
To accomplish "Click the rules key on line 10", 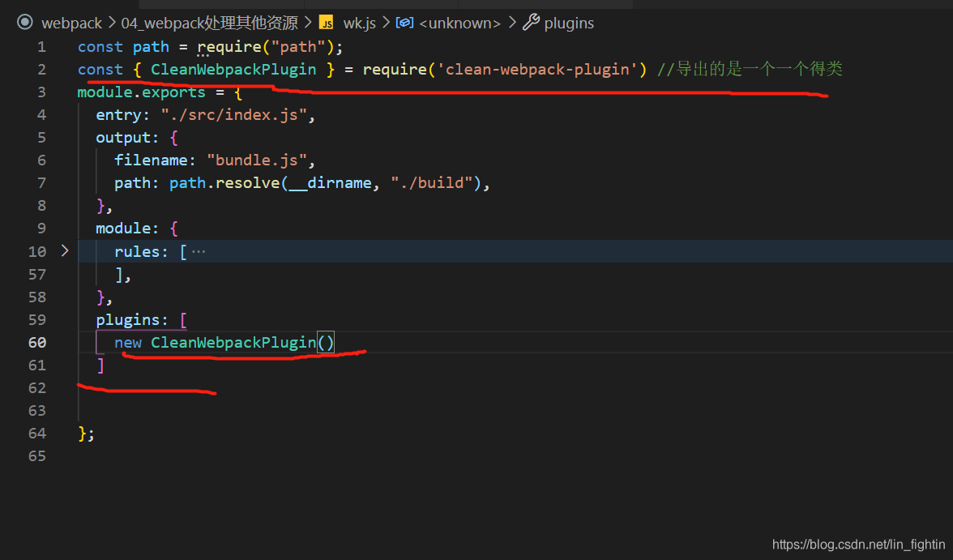I will [137, 252].
